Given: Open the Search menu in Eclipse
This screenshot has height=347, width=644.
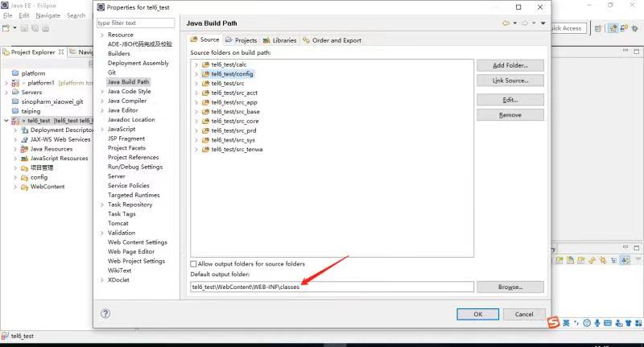Looking at the screenshot, I should tap(76, 15).
